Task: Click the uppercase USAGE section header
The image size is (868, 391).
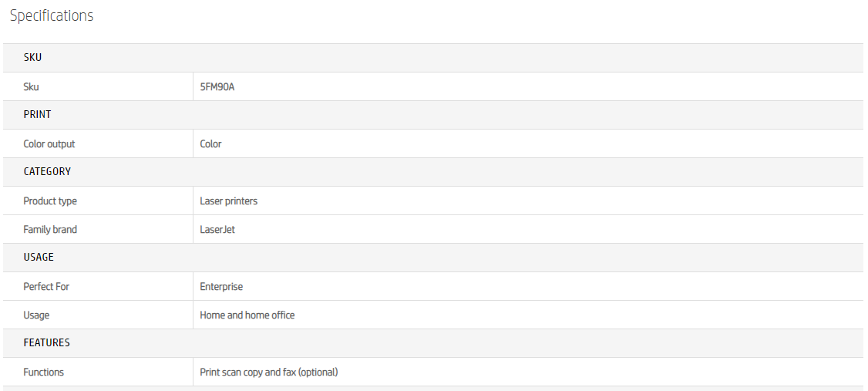Action: (39, 258)
